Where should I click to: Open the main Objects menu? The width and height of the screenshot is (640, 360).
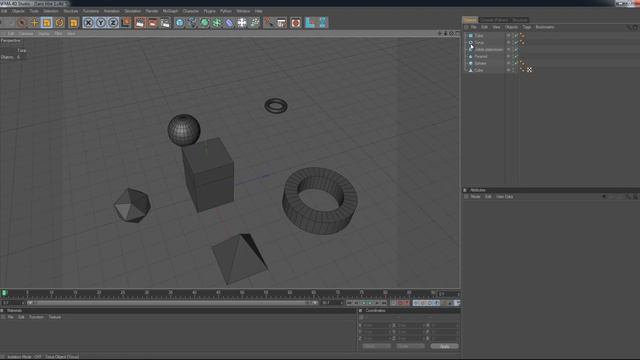tap(18, 11)
